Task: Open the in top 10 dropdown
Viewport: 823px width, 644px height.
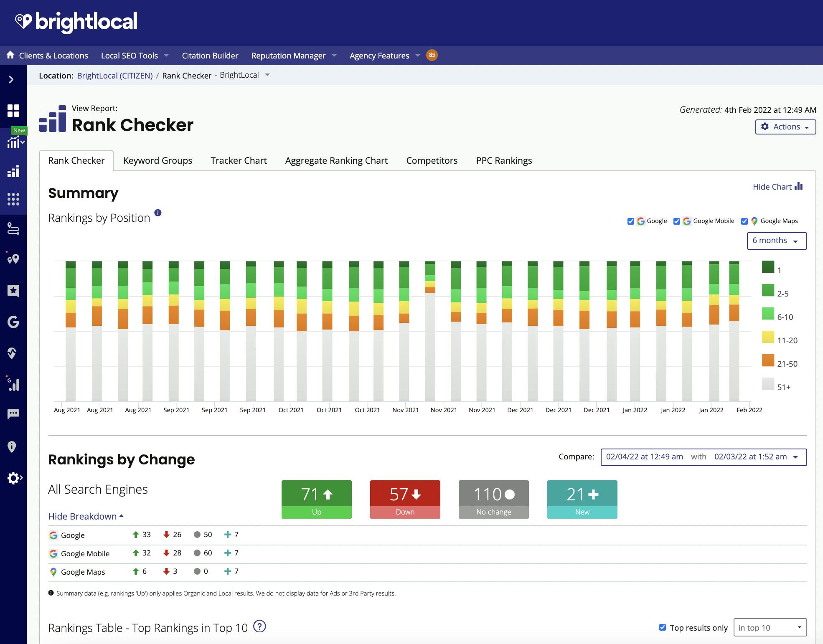Action: coord(770,627)
